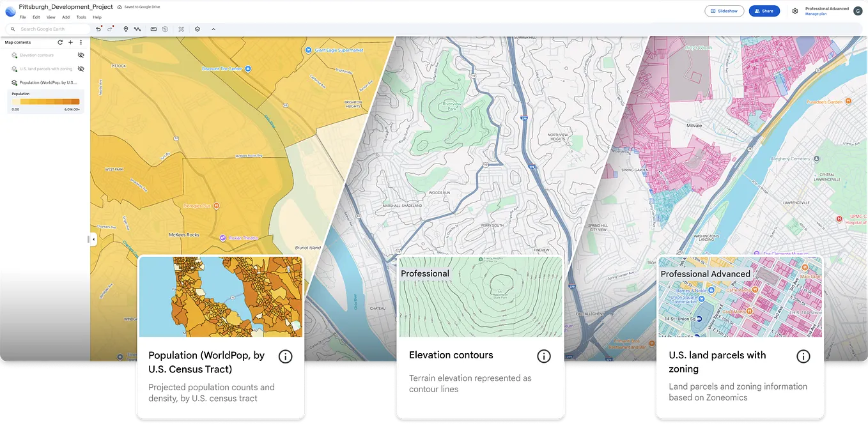Click the Search Google Earth field
The image size is (868, 442).
pos(45,29)
